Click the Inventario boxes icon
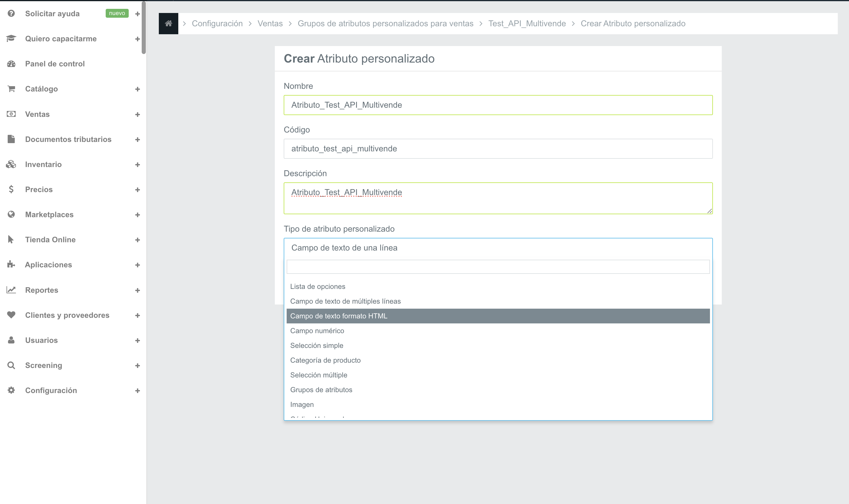849x504 pixels. 11,164
